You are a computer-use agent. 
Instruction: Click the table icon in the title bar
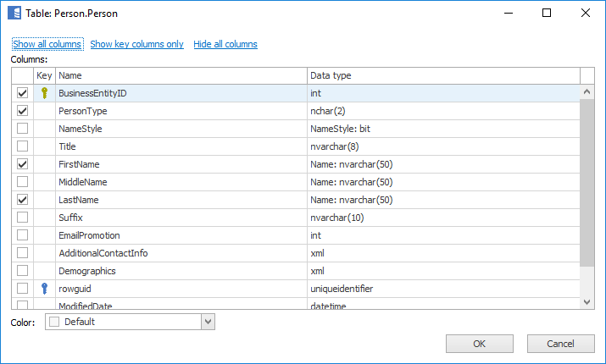[14, 14]
